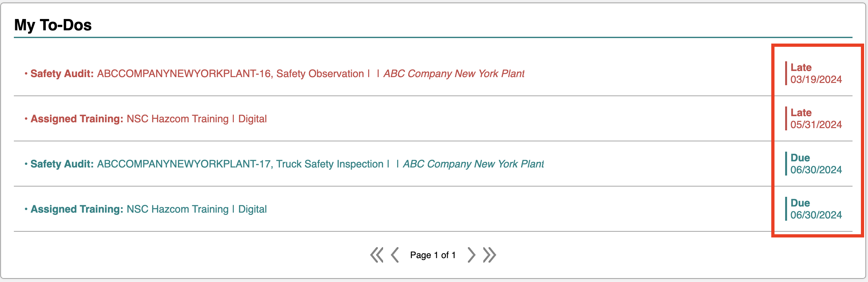Click ABC Company New York Plant in first row
The image size is (868, 282).
pos(454,74)
